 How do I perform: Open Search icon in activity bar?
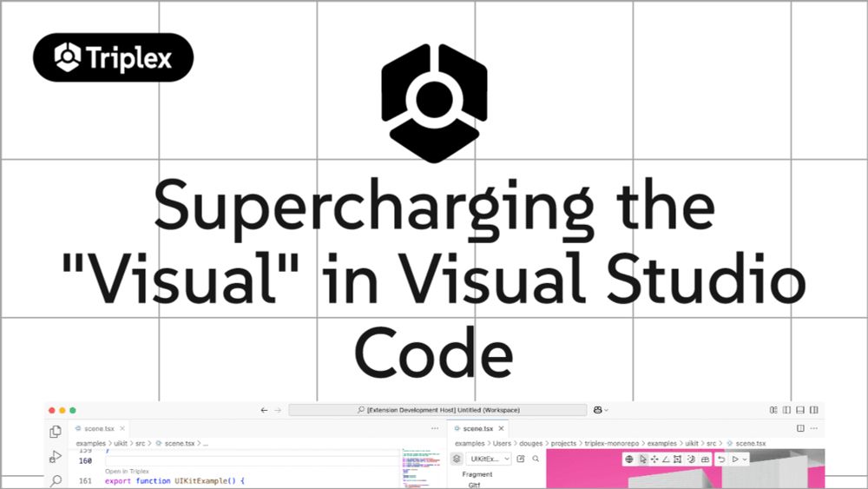pyautogui.click(x=56, y=480)
